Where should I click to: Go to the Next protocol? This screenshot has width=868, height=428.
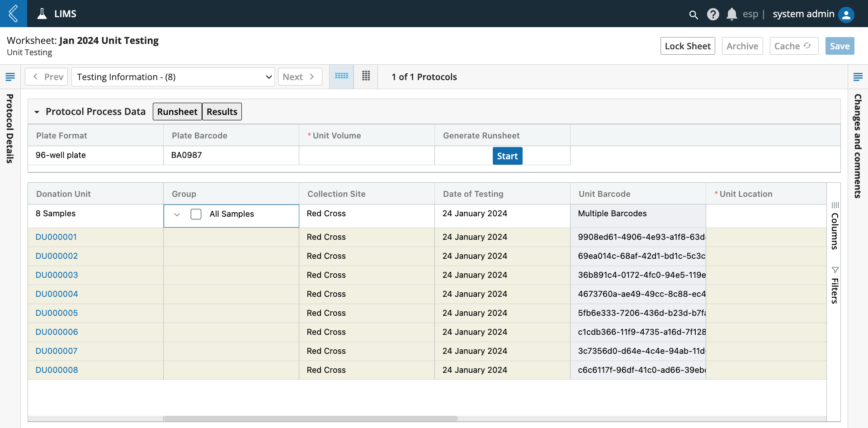tap(300, 77)
